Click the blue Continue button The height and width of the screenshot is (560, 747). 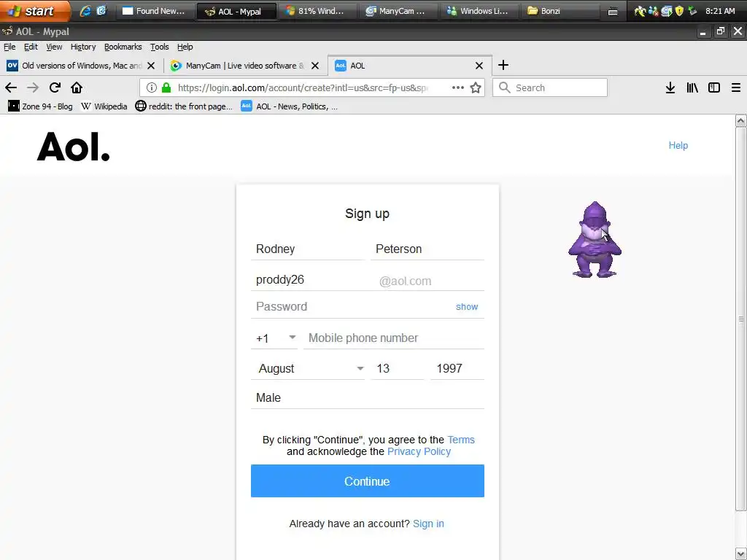click(x=368, y=481)
